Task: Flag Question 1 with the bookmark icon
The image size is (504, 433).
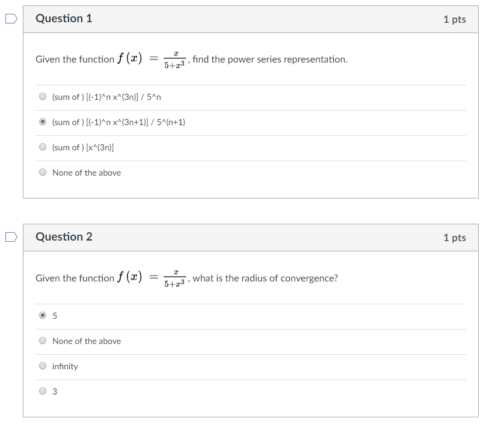Action: [11, 19]
